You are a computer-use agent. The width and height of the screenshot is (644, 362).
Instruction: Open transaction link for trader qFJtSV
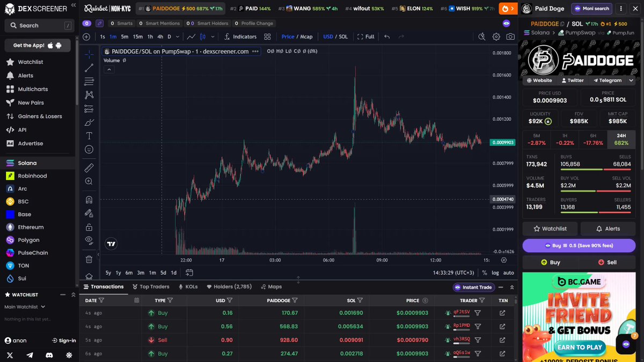pos(502,313)
